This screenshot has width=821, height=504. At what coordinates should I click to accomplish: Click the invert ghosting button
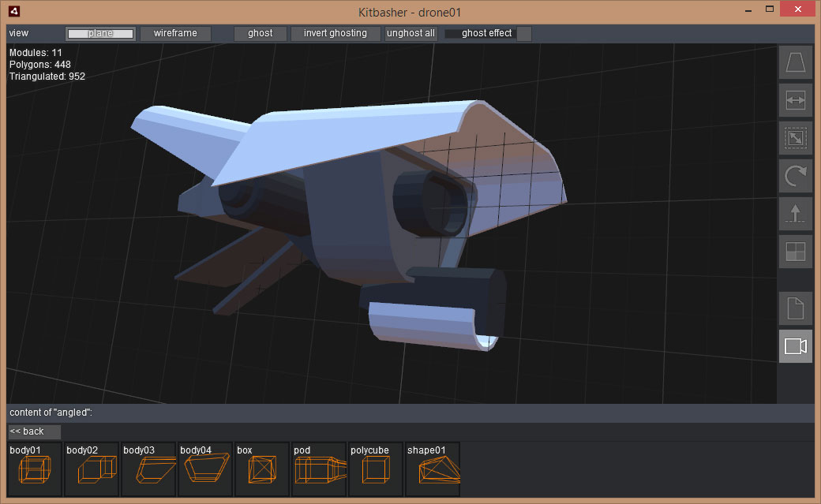pos(336,33)
